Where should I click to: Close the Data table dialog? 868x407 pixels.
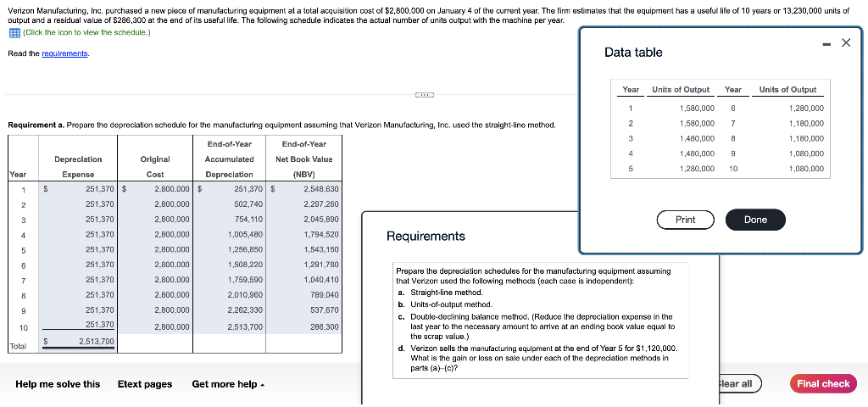click(845, 42)
